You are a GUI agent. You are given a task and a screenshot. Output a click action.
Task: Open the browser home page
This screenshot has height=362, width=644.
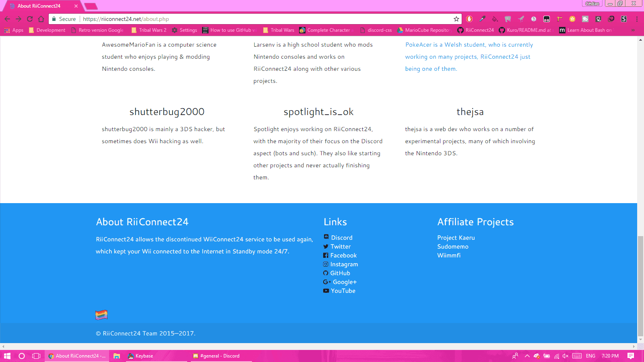[x=41, y=19]
